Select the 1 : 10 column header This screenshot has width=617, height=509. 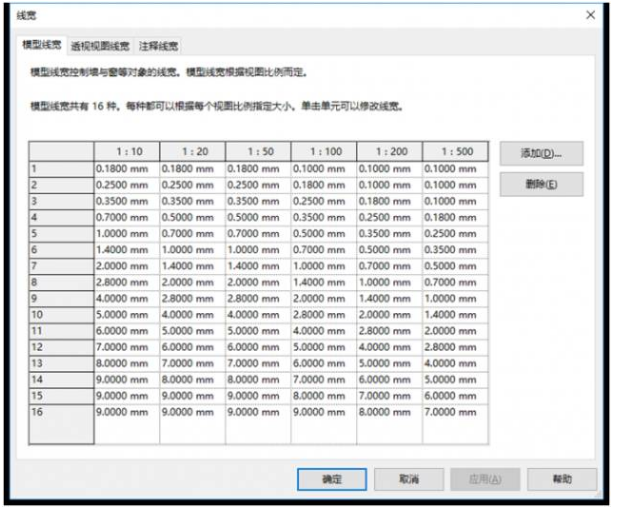click(127, 151)
